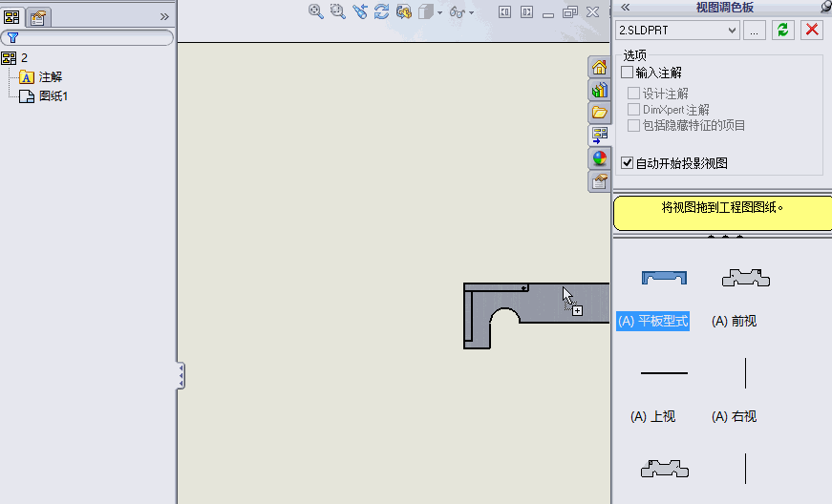Click the yellow 将视图拖到工程图图纸 message
The image size is (832, 504).
point(722,213)
